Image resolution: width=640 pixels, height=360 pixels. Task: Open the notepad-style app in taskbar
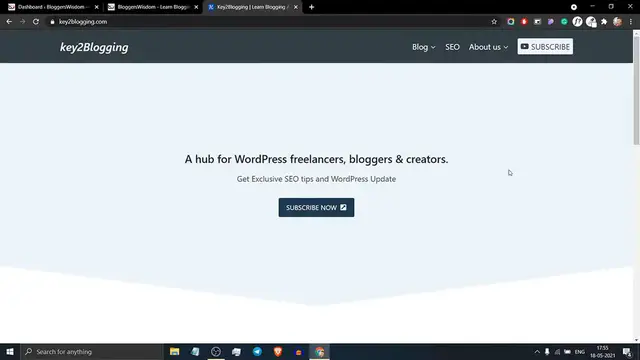tap(195, 351)
